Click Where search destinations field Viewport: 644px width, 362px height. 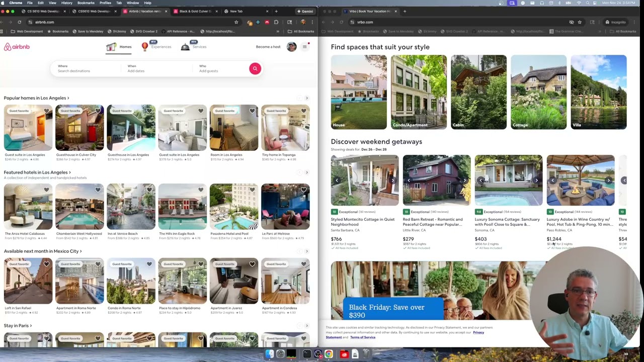pyautogui.click(x=86, y=68)
